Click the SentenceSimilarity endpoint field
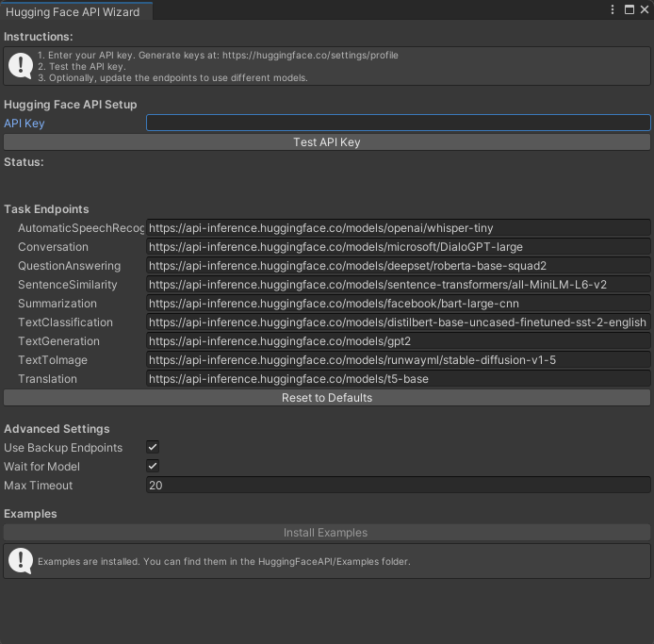Image resolution: width=654 pixels, height=644 pixels. click(x=398, y=285)
